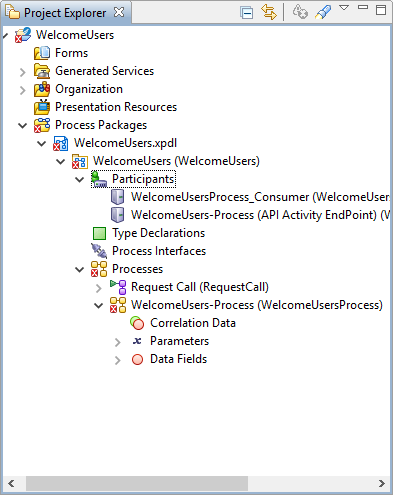Click the Correlation Data icon
Viewport: 393px width, 495px height.
tap(137, 323)
